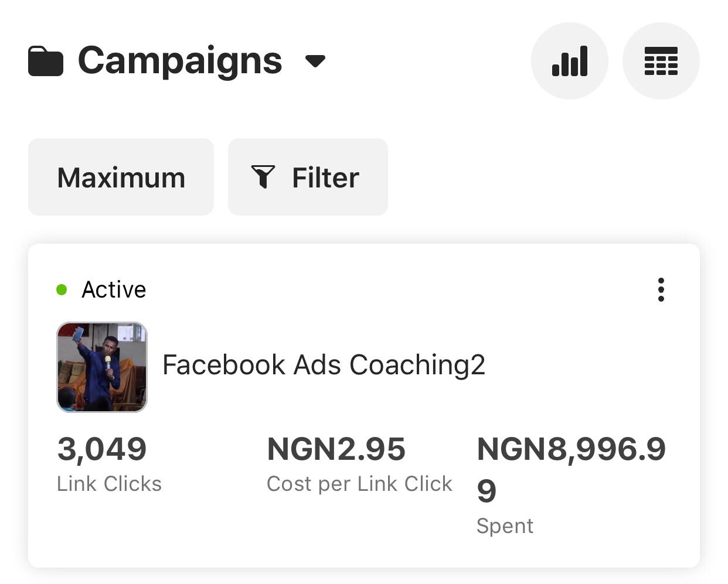The height and width of the screenshot is (584, 728).
Task: Click the Campaigns folder icon
Action: (46, 61)
